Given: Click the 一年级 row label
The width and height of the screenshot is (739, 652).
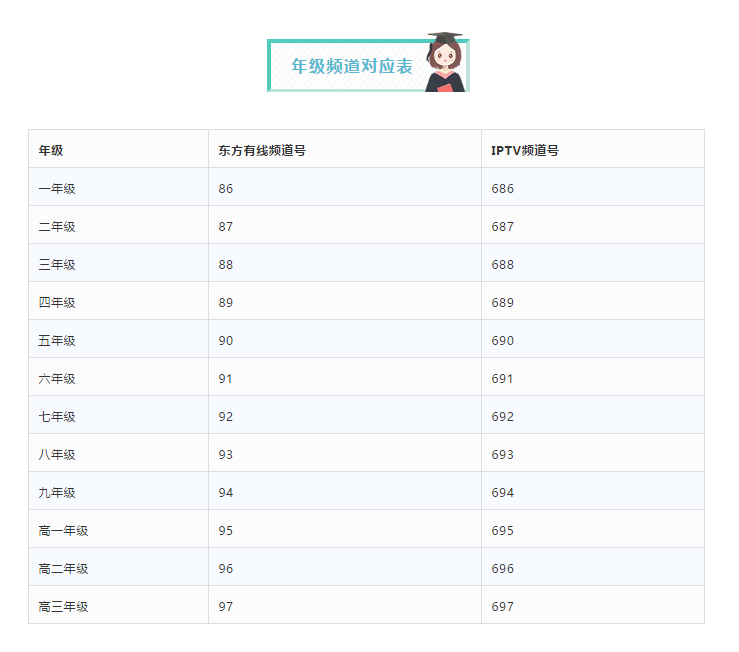Looking at the screenshot, I should [x=57, y=188].
